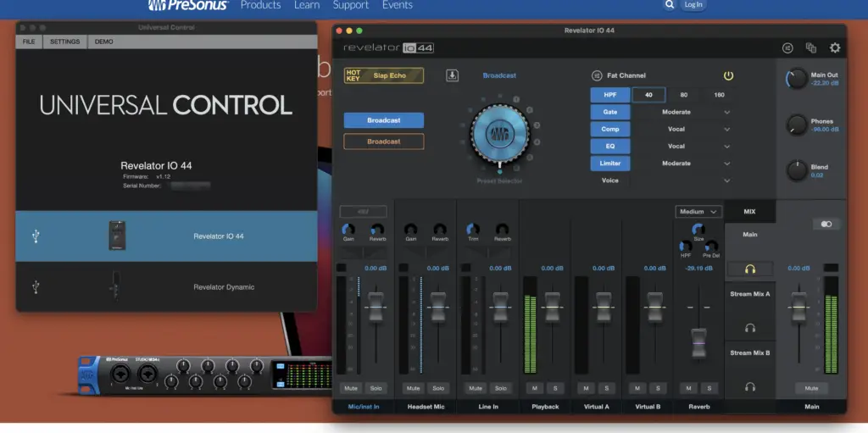Click the reverb Pre Del knob
Viewport: 868px width, 433px height.
click(x=711, y=246)
